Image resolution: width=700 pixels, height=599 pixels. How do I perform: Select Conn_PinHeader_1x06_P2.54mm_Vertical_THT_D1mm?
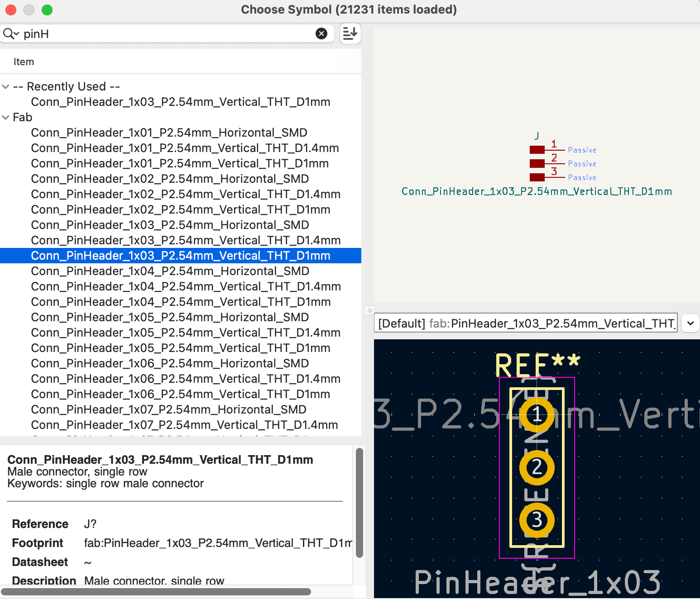pyautogui.click(x=181, y=394)
